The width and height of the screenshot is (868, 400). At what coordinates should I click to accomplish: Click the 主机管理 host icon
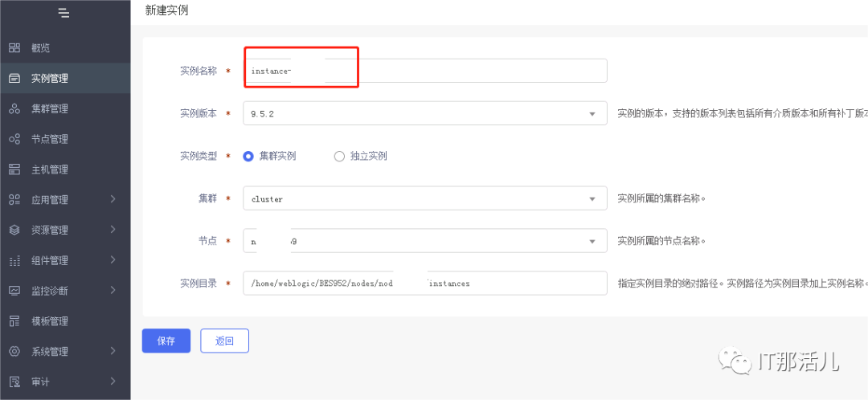pos(14,169)
